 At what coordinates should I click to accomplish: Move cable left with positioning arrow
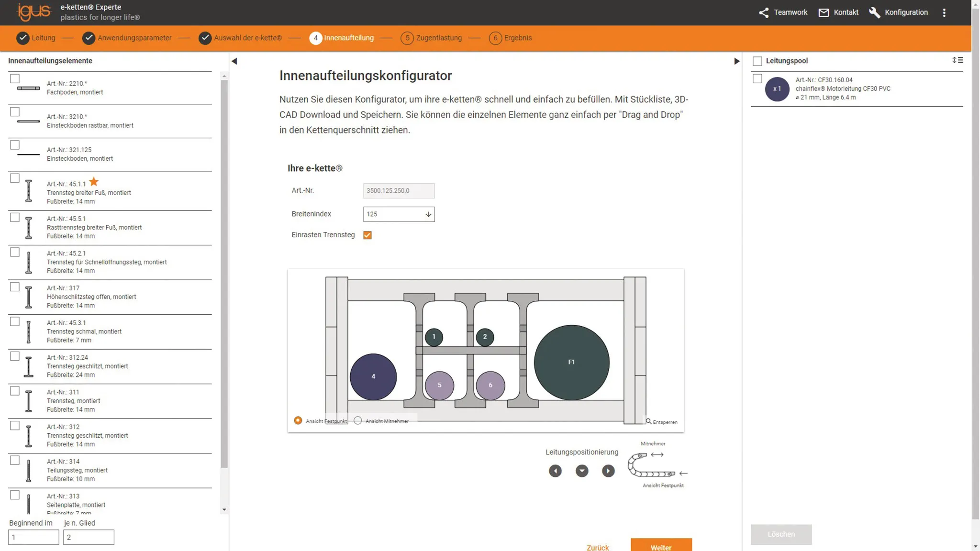[555, 471]
